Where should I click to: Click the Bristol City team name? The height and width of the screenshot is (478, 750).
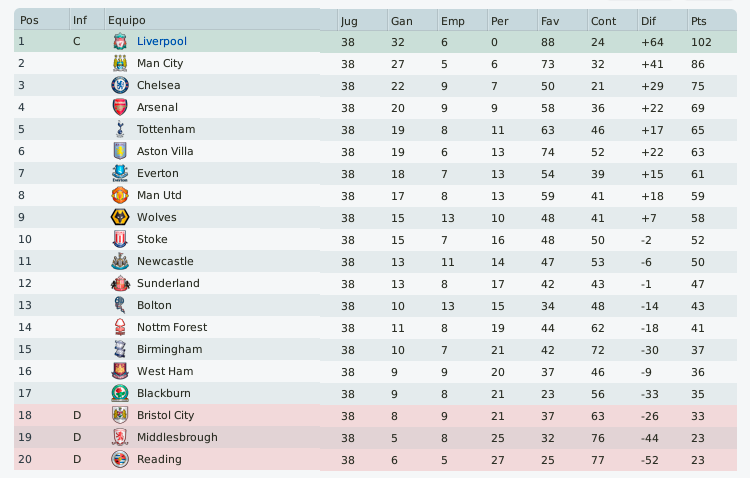pyautogui.click(x=165, y=416)
